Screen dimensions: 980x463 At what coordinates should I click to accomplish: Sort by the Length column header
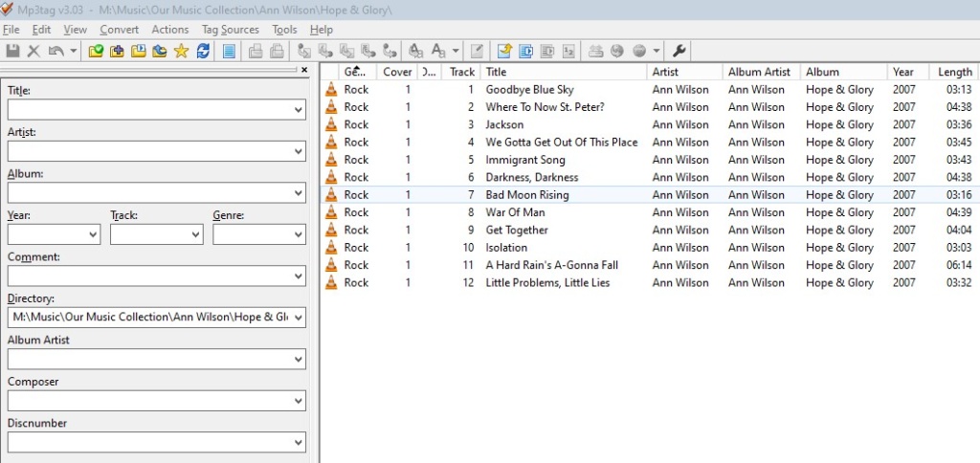coord(954,72)
